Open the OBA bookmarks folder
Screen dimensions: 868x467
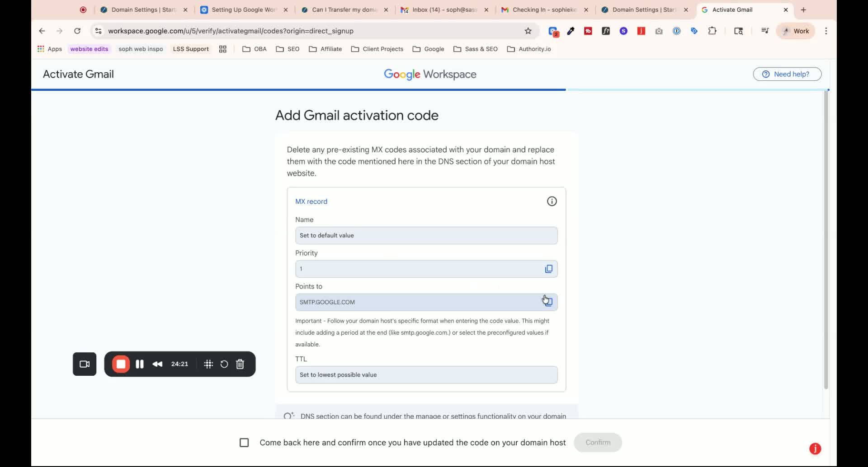coord(255,49)
